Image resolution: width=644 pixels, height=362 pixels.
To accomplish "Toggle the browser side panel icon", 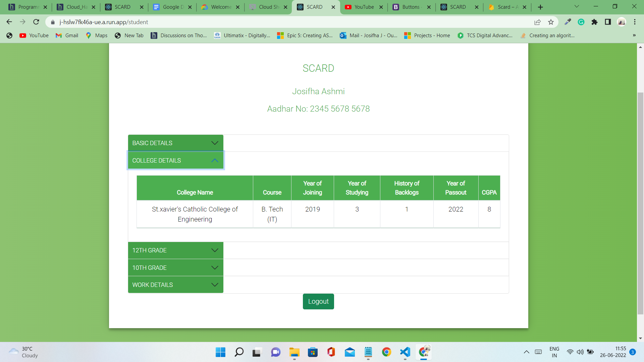I will click(608, 22).
